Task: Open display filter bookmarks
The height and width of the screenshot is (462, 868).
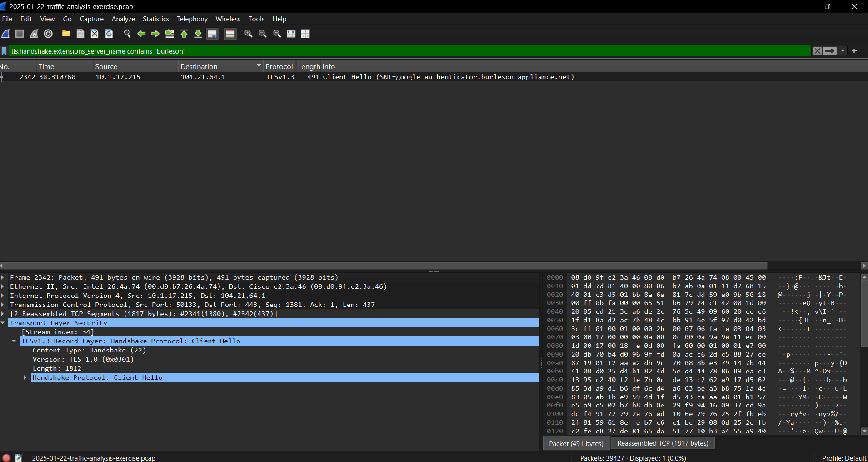Action: (5, 51)
